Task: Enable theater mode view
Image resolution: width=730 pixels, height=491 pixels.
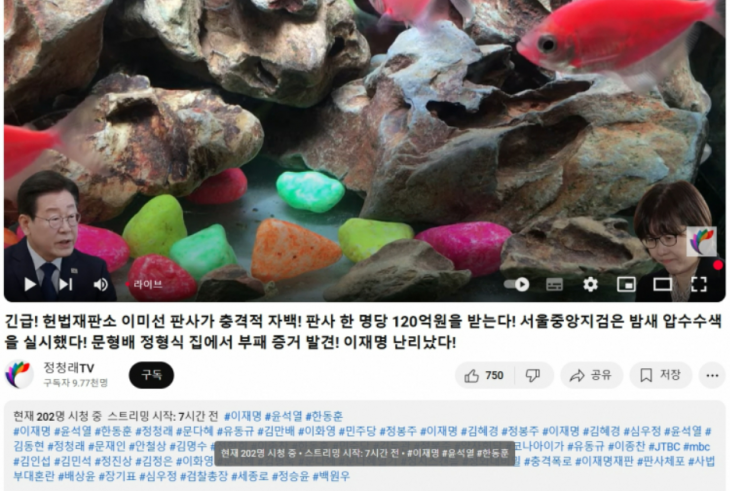Action: 662,284
